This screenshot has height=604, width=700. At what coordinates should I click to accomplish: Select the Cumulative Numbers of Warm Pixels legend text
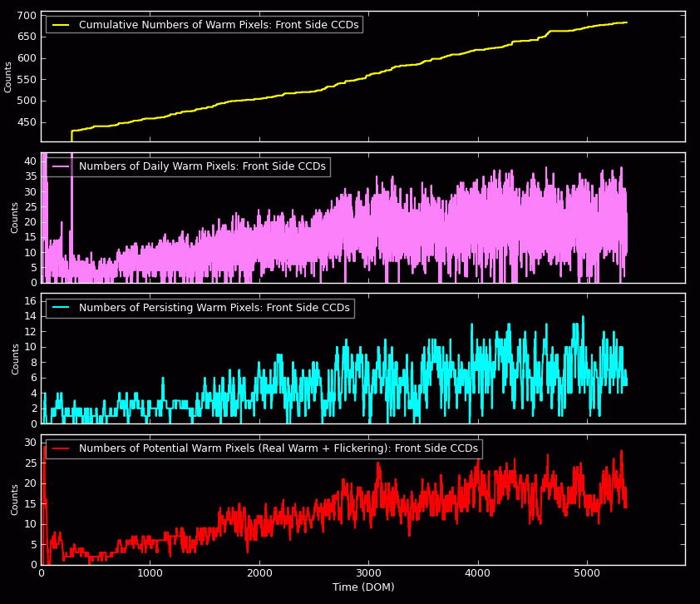point(219,25)
